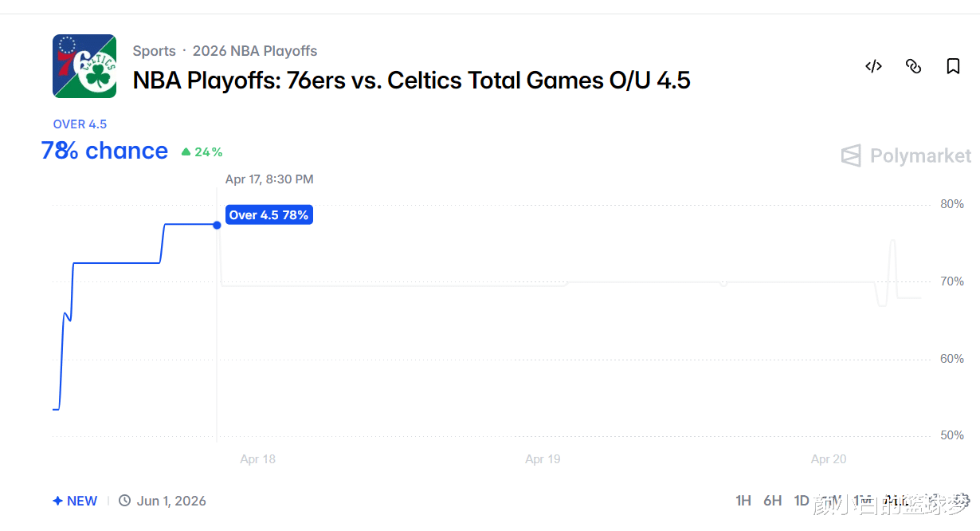Switch the chart to 6H range
This screenshot has width=980, height=531.
click(x=772, y=501)
